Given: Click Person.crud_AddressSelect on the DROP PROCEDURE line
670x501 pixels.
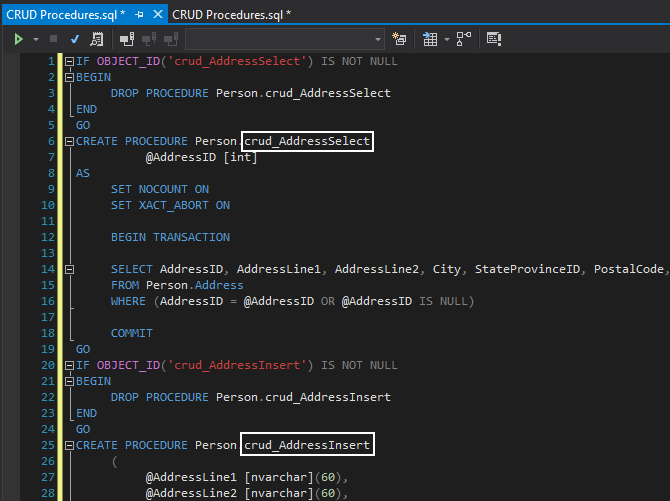Looking at the screenshot, I should 303,94.
